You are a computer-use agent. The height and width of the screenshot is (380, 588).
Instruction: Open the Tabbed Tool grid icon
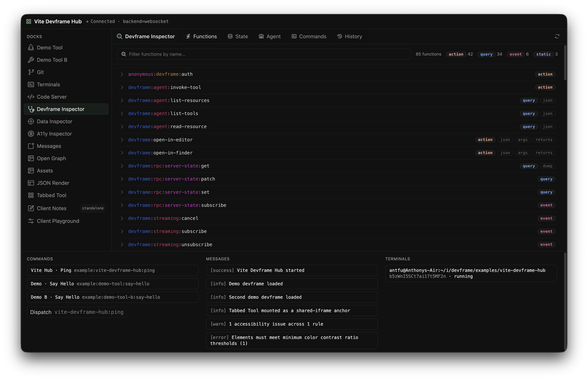(x=31, y=195)
